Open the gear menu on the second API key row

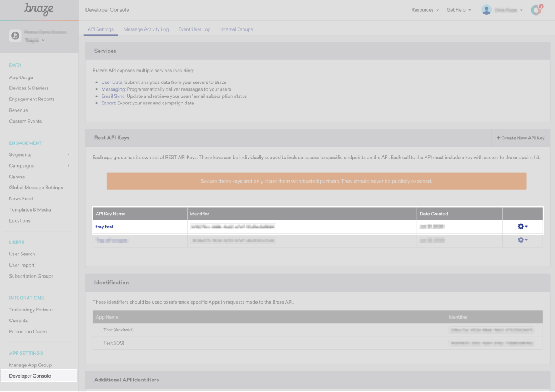pyautogui.click(x=521, y=240)
